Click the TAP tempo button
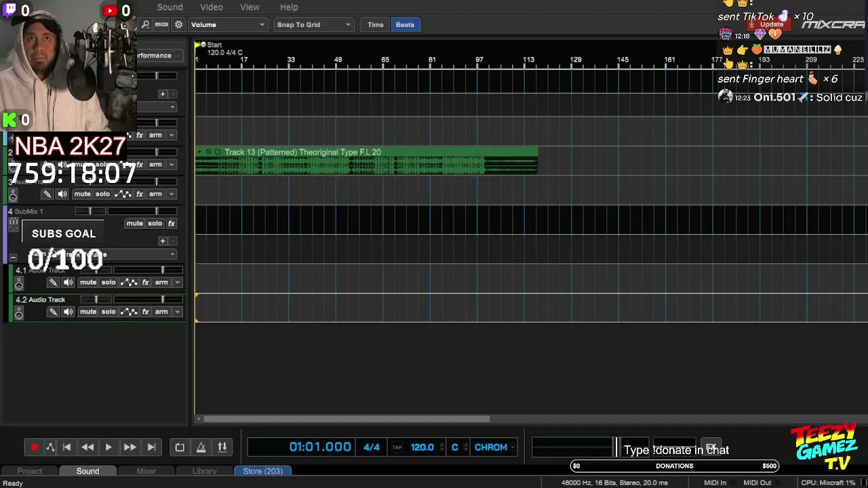 [397, 447]
